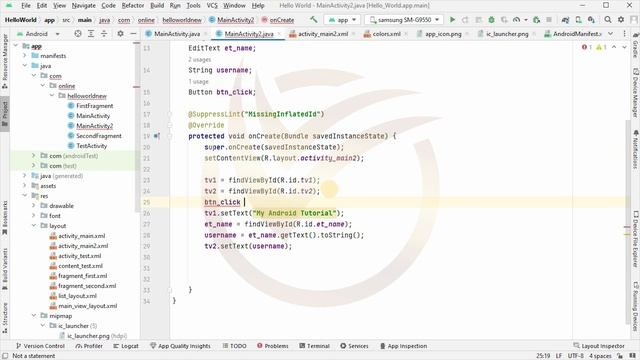
Task: Open Project panel options gear icon
Action: [120, 34]
